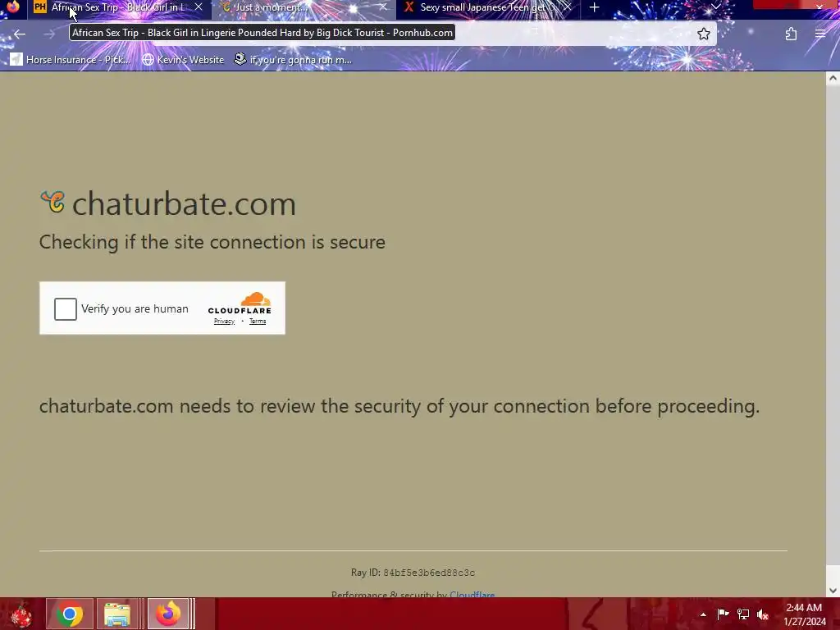Image resolution: width=840 pixels, height=630 pixels.
Task: Select the Ray ID value text
Action: 428,573
